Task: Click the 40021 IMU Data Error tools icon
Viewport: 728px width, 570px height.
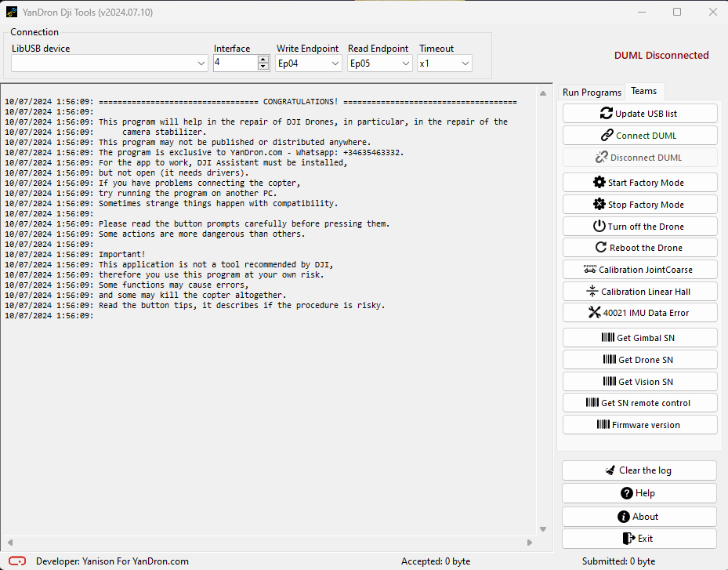Action: [x=594, y=313]
